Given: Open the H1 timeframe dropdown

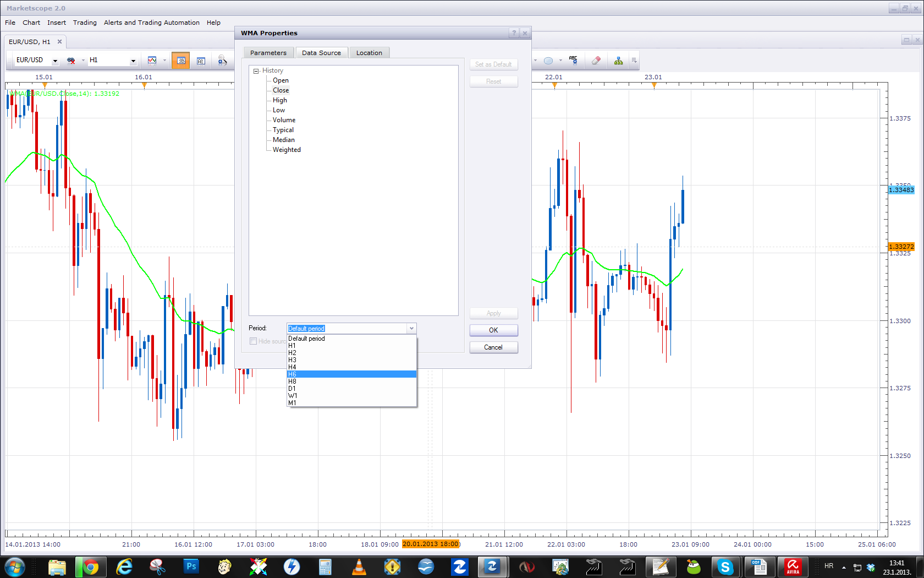Looking at the screenshot, I should [133, 61].
